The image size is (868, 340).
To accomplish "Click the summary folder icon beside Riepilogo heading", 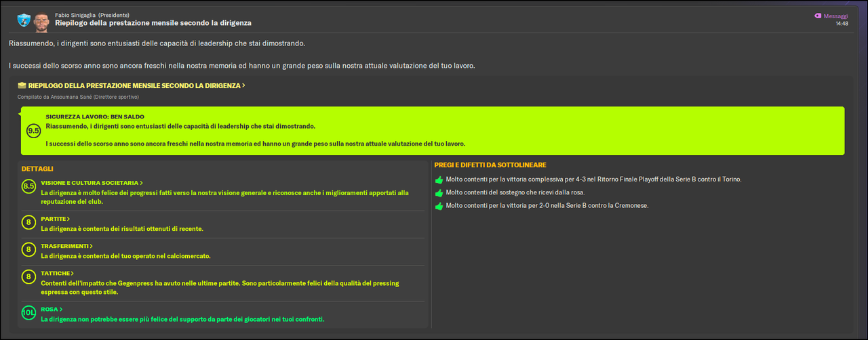I will [22, 86].
